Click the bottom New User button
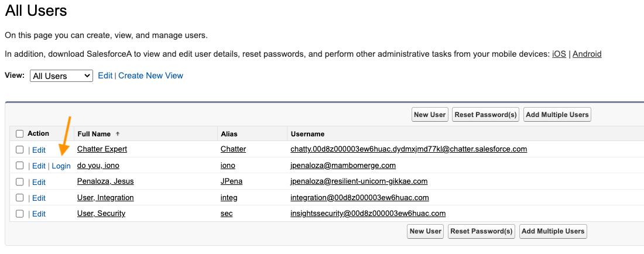644x254 pixels. (425, 231)
